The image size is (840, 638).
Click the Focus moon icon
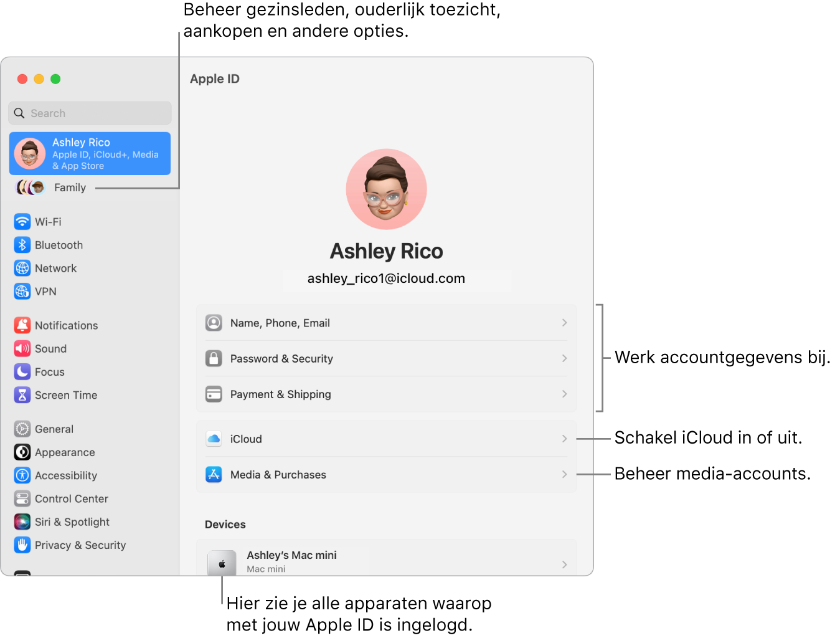(x=22, y=371)
